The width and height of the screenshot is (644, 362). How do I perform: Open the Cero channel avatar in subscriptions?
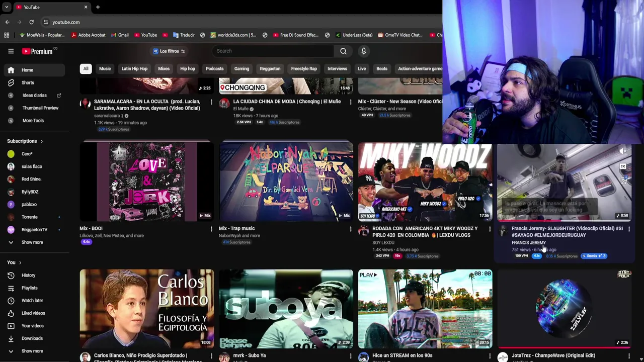click(11, 154)
